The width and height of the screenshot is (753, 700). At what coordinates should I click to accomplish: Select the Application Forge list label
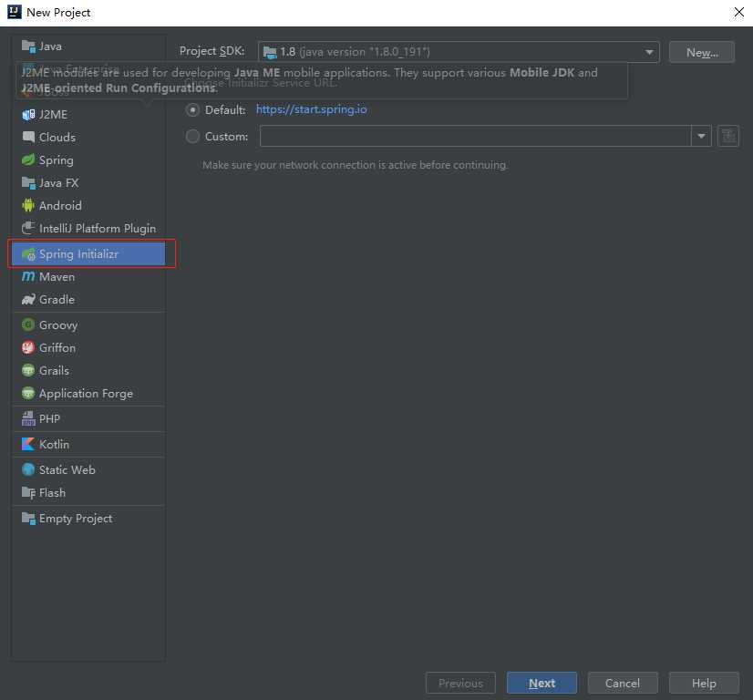(x=86, y=394)
